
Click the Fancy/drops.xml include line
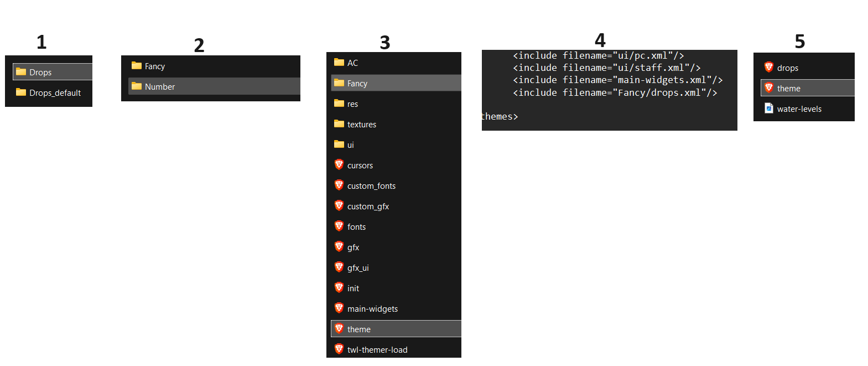[615, 92]
